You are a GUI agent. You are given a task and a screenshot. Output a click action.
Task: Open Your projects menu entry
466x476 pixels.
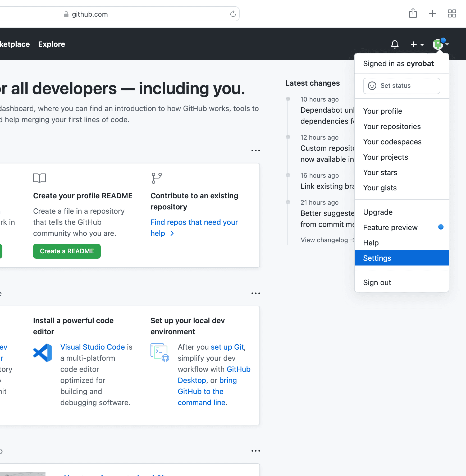(401, 157)
